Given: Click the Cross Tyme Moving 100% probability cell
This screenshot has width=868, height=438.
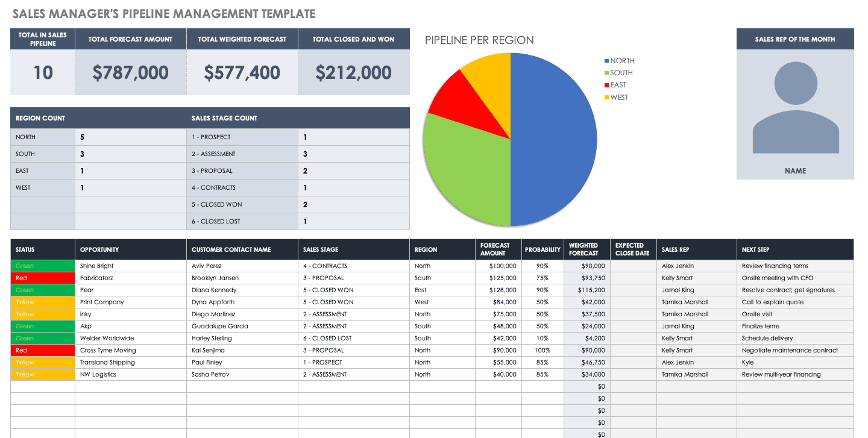Looking at the screenshot, I should [542, 351].
